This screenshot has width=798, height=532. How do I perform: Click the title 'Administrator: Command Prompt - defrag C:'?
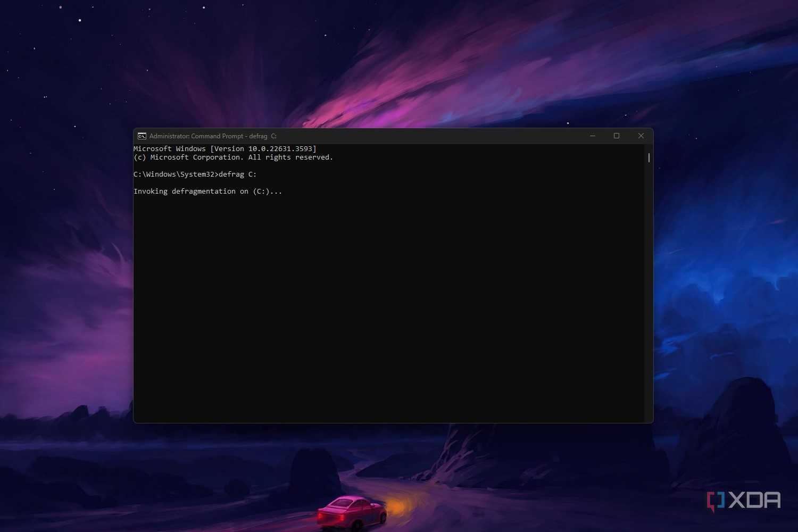pyautogui.click(x=213, y=136)
